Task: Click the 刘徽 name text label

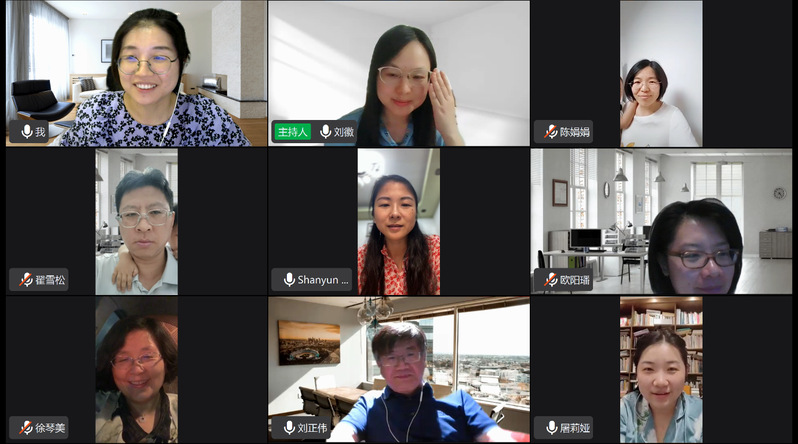Action: tap(344, 132)
